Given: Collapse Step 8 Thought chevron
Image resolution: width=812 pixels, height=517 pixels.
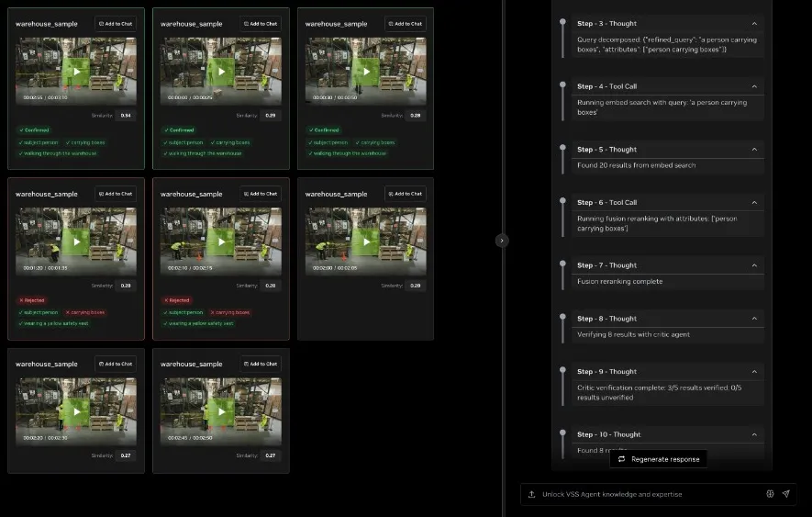Looking at the screenshot, I should (x=754, y=319).
